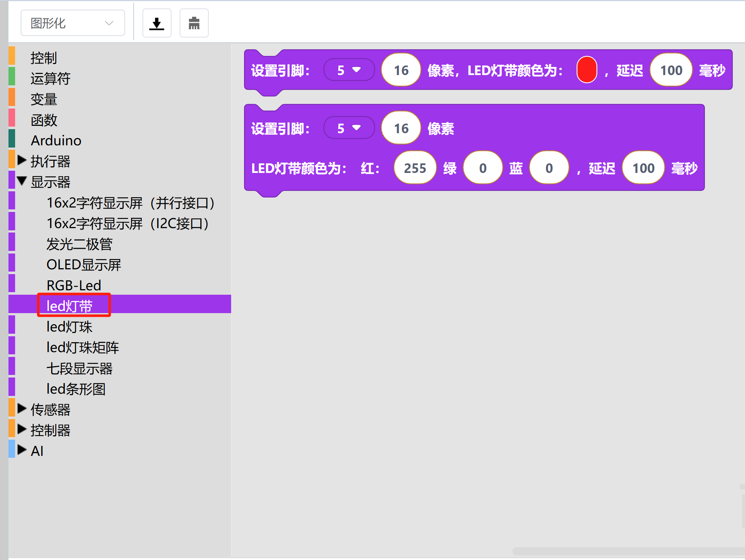Open pin dropdown in second LED block

[x=349, y=128]
